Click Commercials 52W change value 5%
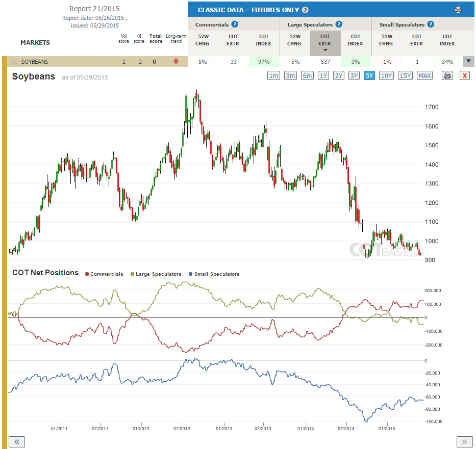 pos(203,62)
